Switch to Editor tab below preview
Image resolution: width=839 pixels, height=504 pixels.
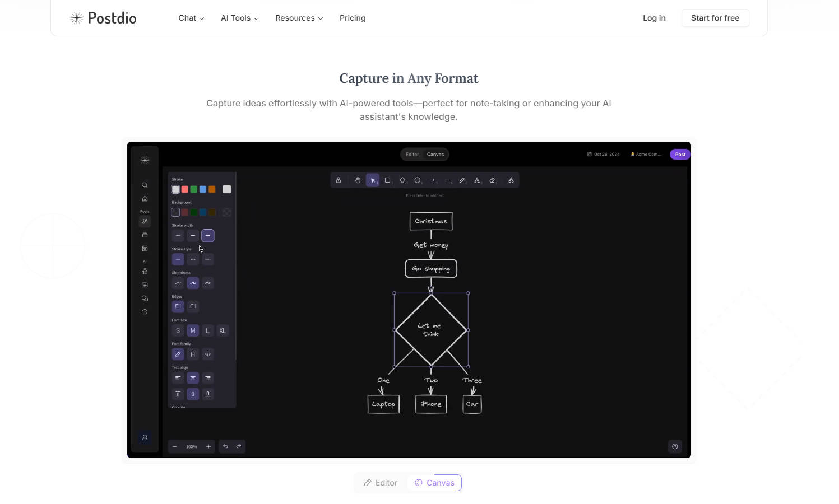point(381,483)
